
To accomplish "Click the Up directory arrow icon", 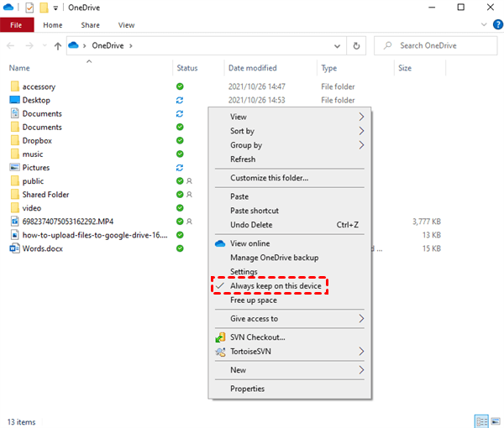I will click(x=57, y=45).
